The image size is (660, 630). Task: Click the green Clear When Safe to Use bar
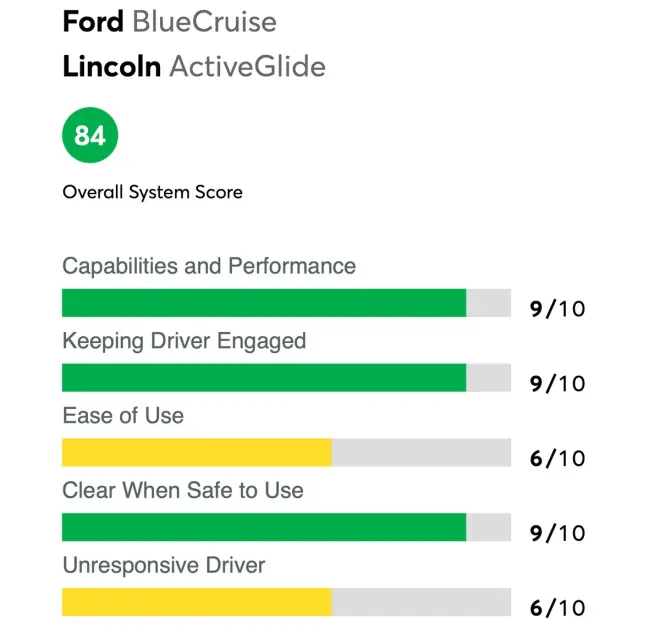[x=264, y=527]
